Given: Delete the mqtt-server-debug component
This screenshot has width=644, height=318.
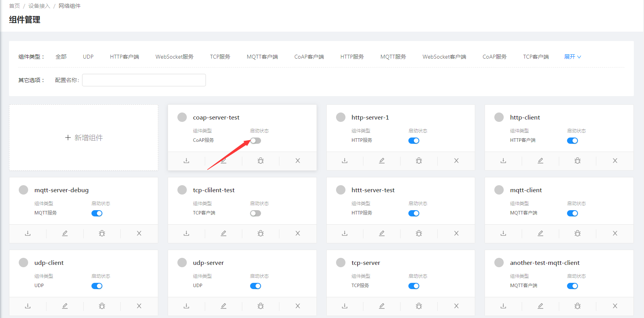Looking at the screenshot, I should (139, 233).
